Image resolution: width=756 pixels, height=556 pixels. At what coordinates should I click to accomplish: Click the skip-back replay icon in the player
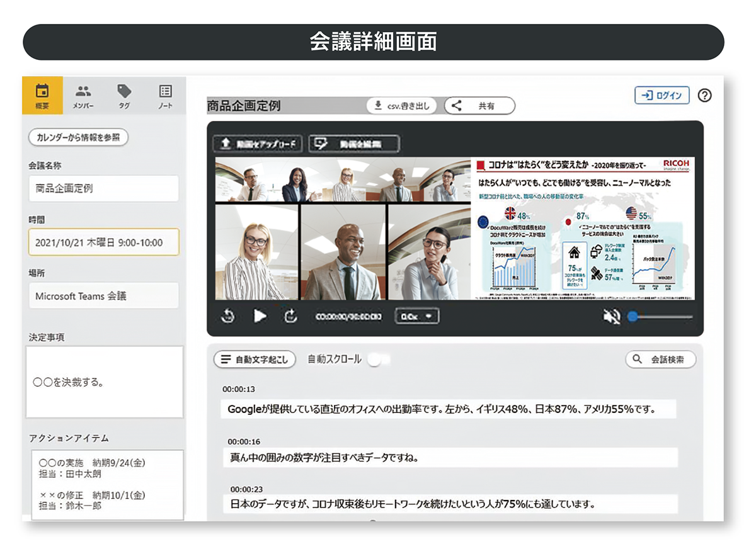(x=228, y=315)
